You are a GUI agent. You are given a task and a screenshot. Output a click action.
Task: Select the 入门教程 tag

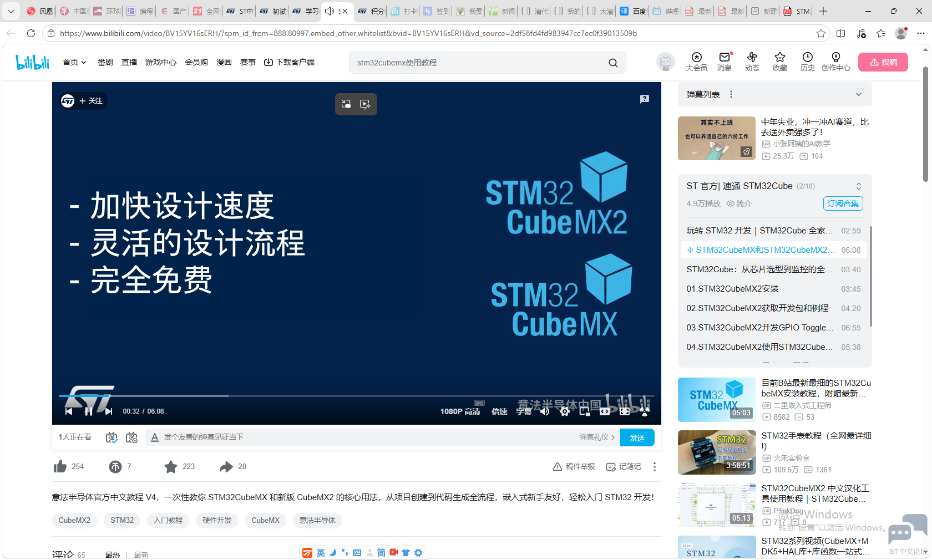168,520
